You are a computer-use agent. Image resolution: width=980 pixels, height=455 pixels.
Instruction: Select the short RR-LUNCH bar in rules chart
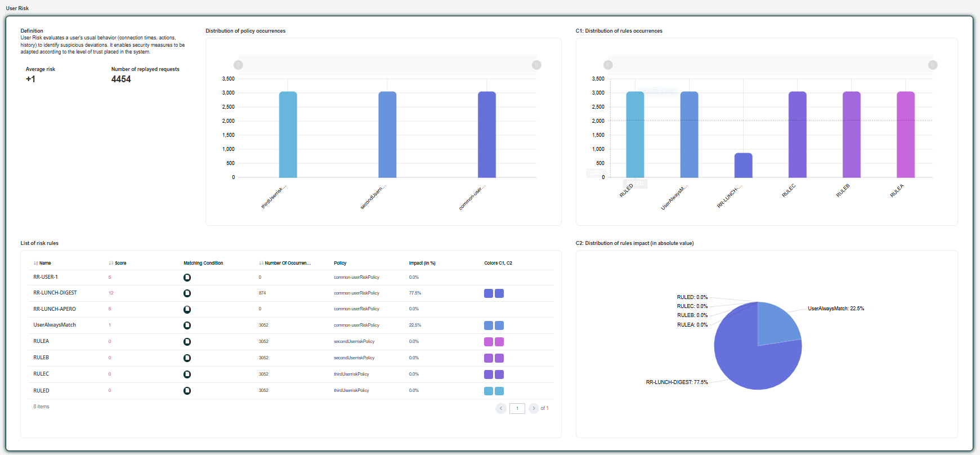pos(744,166)
